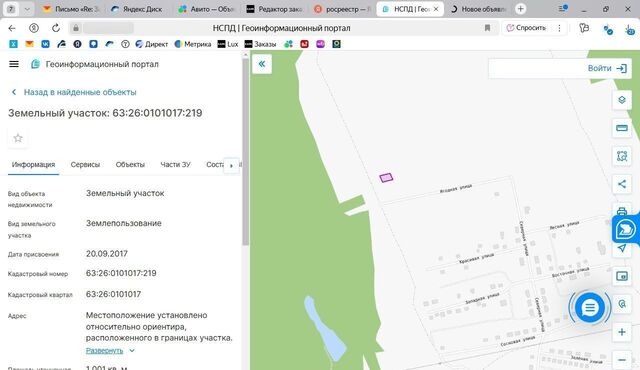Click the address bar page title

tap(281, 28)
